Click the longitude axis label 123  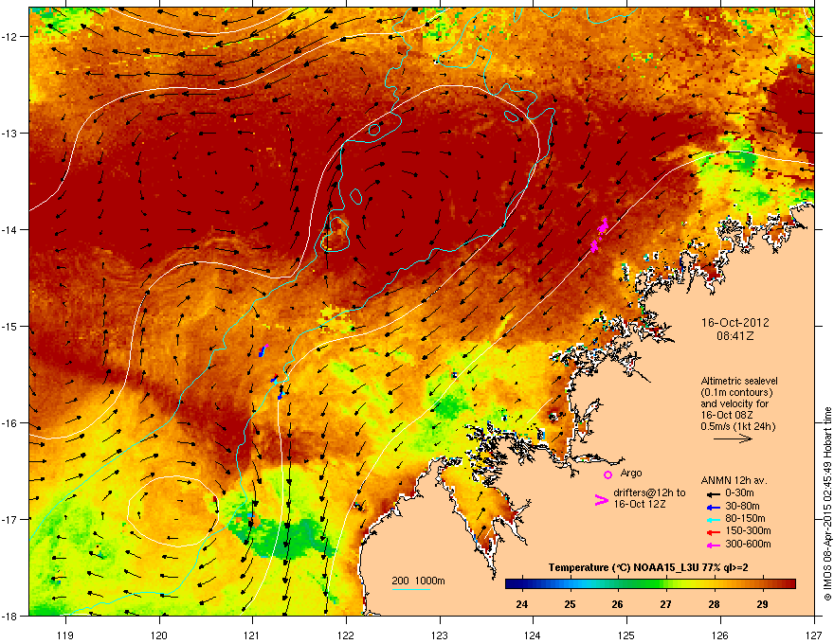click(x=440, y=635)
